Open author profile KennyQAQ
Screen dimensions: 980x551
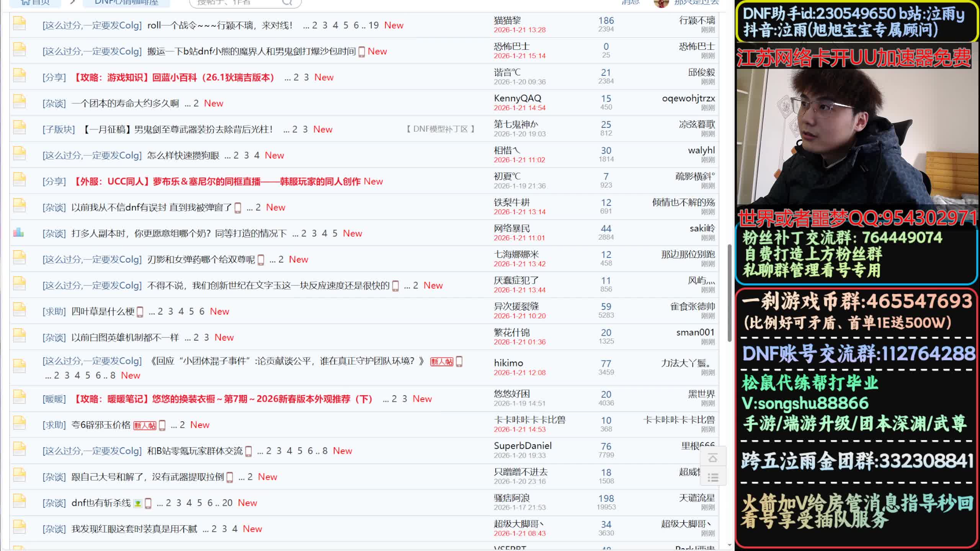[517, 98]
